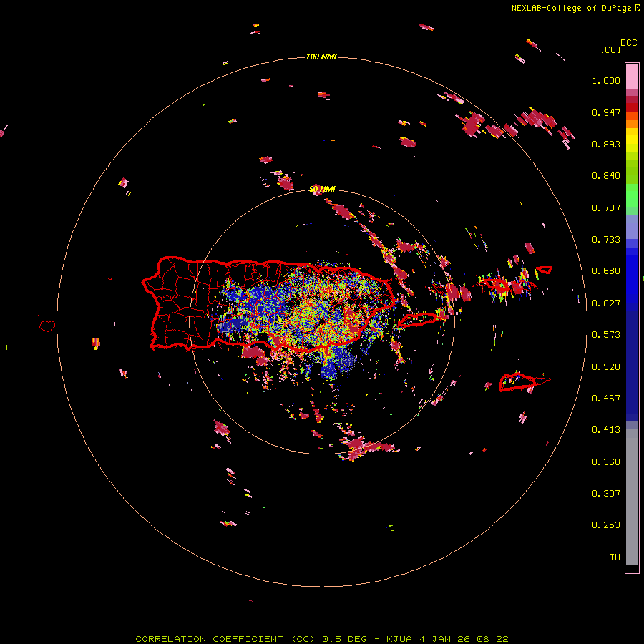Click the [CC] unit label
The image size is (644, 644).
click(610, 49)
